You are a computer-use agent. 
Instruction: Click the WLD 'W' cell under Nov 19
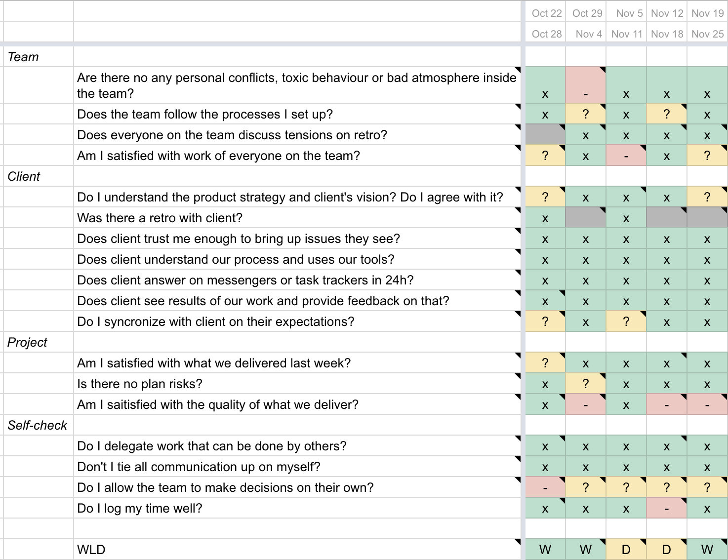click(707, 550)
